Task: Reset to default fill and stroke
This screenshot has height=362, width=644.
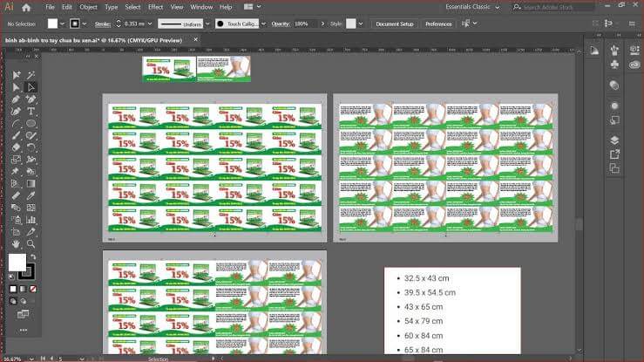Action: click(11, 277)
